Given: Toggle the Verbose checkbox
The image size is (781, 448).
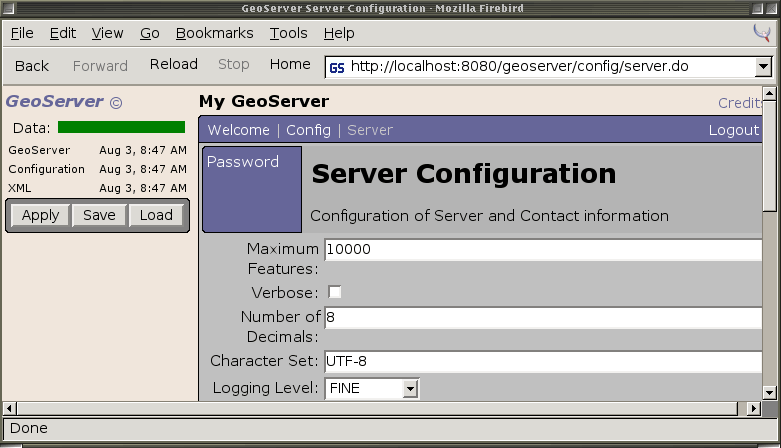Looking at the screenshot, I should point(335,292).
